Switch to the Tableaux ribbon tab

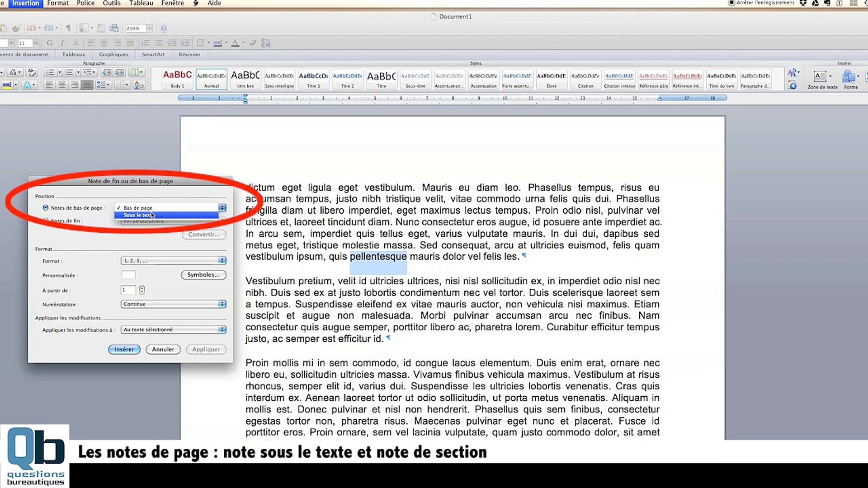[x=73, y=54]
